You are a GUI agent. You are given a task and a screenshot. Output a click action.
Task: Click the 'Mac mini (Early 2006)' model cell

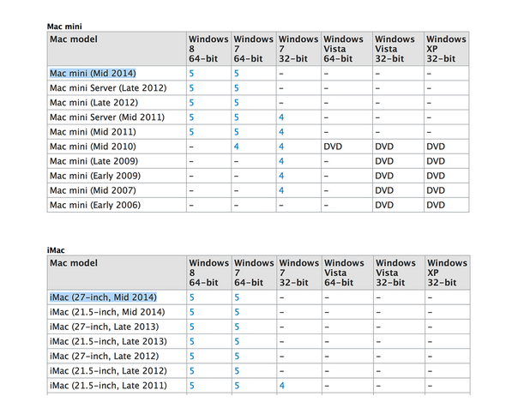117,205
